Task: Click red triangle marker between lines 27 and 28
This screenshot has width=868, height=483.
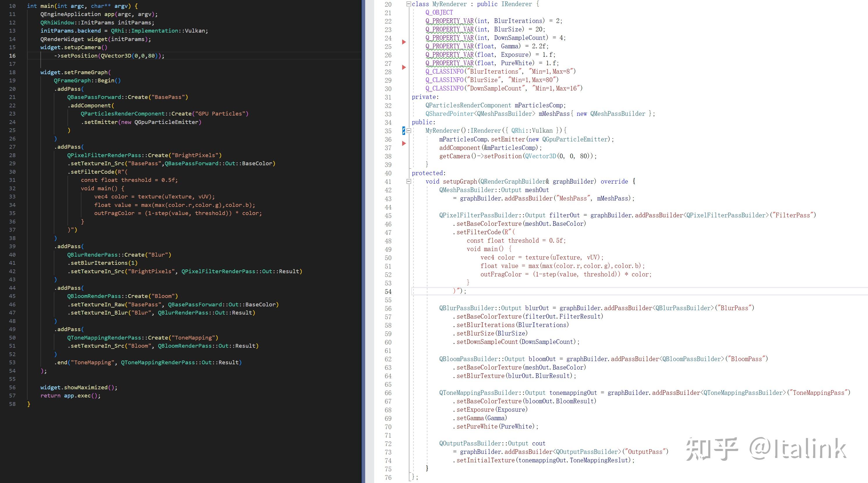Action: pyautogui.click(x=404, y=68)
